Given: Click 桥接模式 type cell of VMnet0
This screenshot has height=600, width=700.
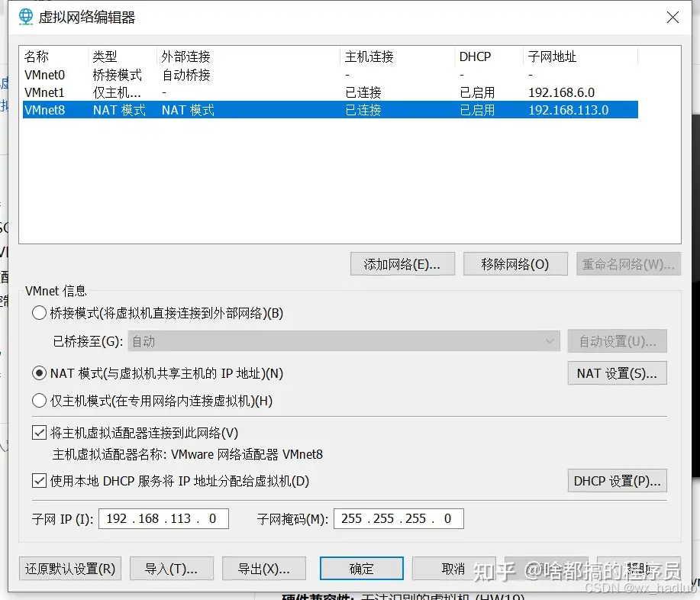Looking at the screenshot, I should [117, 75].
